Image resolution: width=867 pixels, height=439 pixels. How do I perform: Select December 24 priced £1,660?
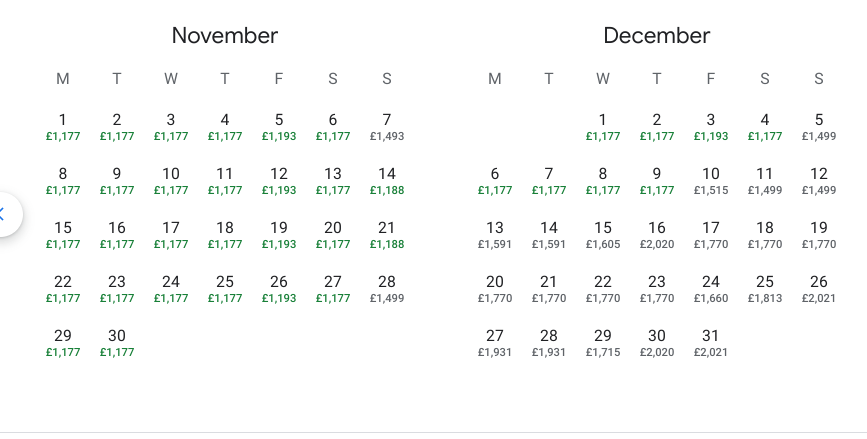coord(711,289)
